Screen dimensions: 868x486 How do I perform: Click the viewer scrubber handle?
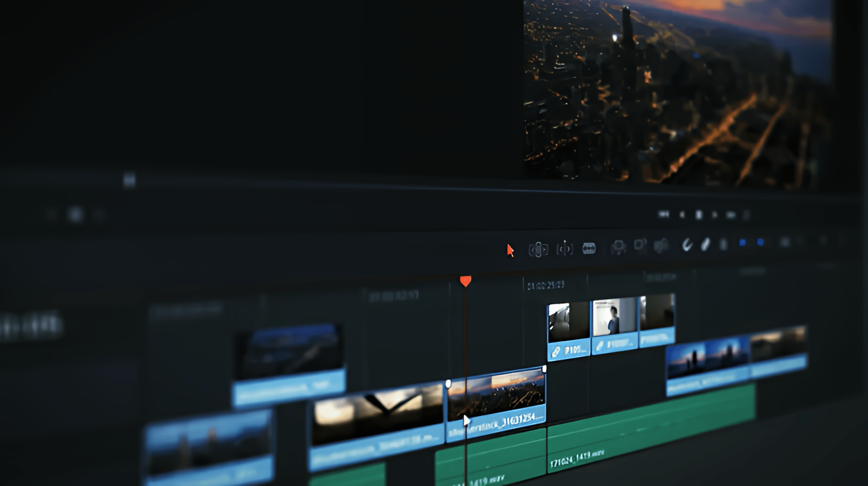pyautogui.click(x=129, y=179)
